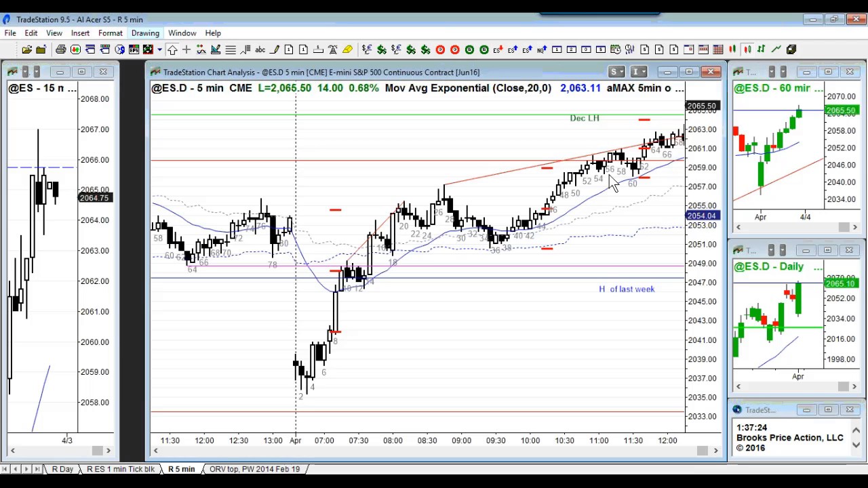Viewport: 868px width, 488px height.
Task: Open the Drawing menu
Action: coord(145,33)
